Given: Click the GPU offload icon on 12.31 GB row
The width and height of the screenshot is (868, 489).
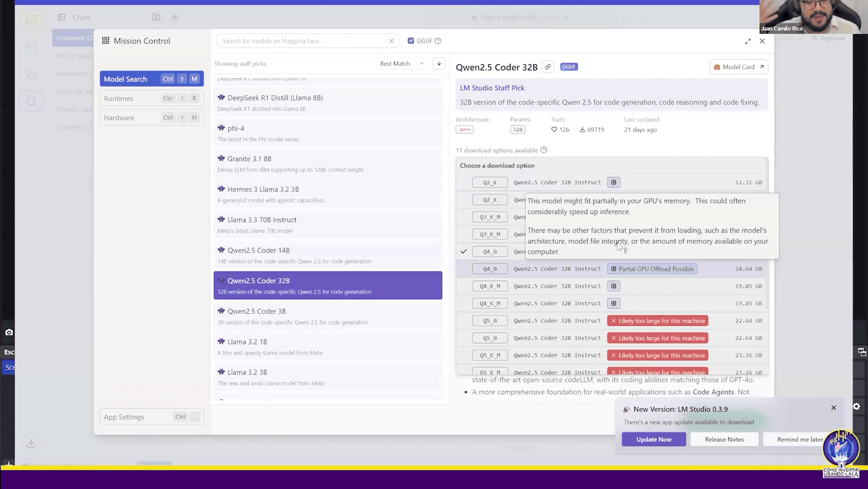Looking at the screenshot, I should pyautogui.click(x=613, y=182).
